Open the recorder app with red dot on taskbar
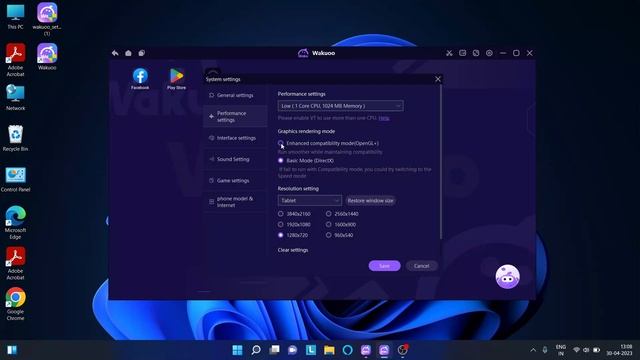Image resolution: width=640 pixels, height=360 pixels. [402, 350]
